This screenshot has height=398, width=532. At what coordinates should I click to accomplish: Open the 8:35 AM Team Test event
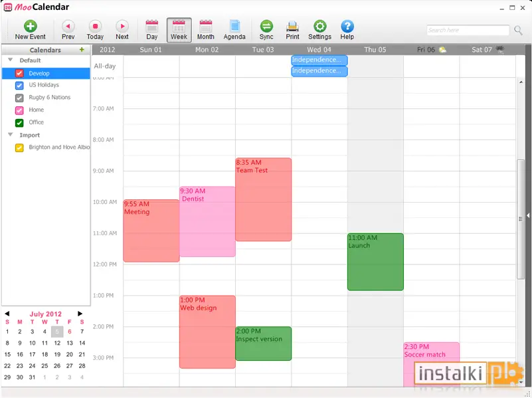263,199
